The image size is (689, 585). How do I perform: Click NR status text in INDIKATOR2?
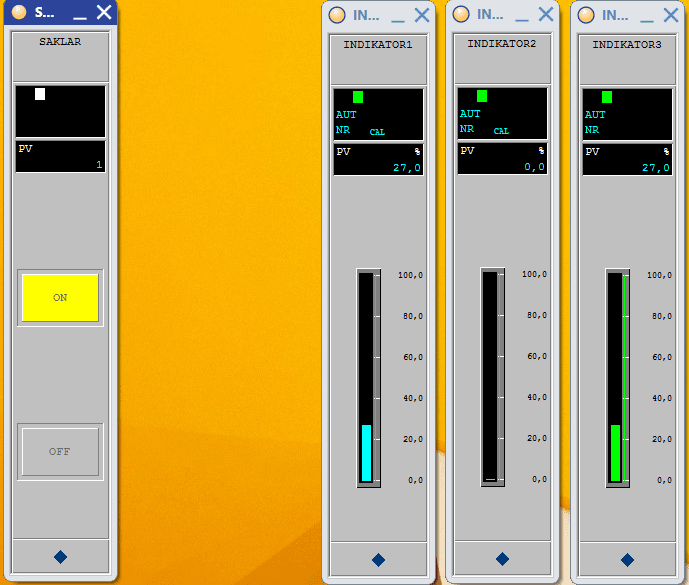[467, 129]
